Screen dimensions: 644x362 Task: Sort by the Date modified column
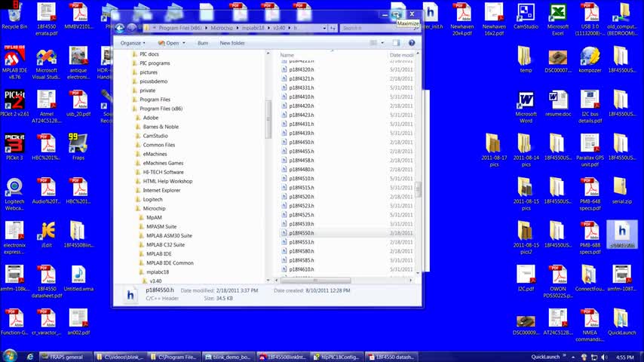click(x=401, y=54)
